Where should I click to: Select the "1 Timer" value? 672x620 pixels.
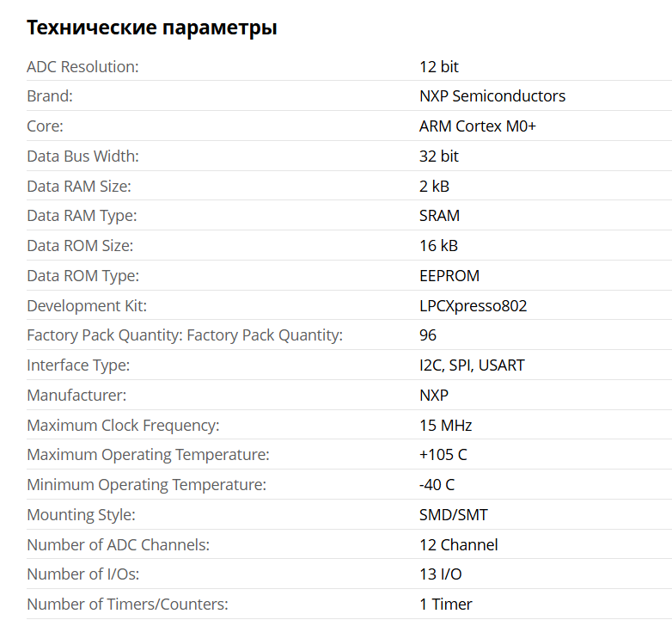tap(446, 605)
